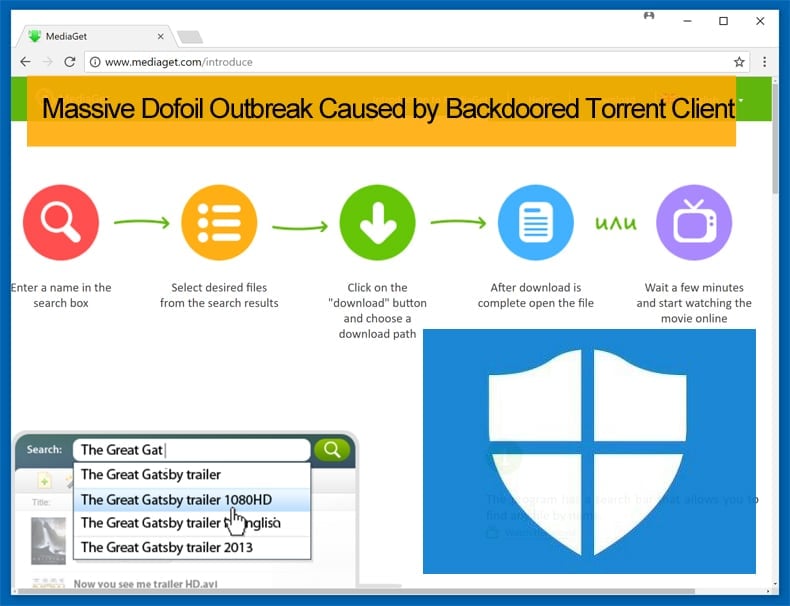Viewport: 790px width, 606px height.
Task: Click 'Wait a few minutes and start watching' text
Action: [694, 303]
